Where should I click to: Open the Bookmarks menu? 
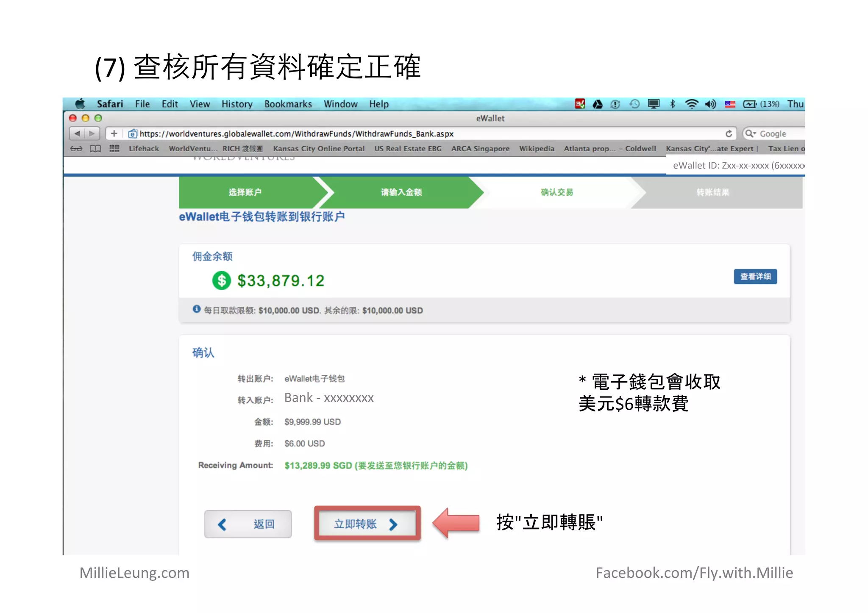point(288,104)
